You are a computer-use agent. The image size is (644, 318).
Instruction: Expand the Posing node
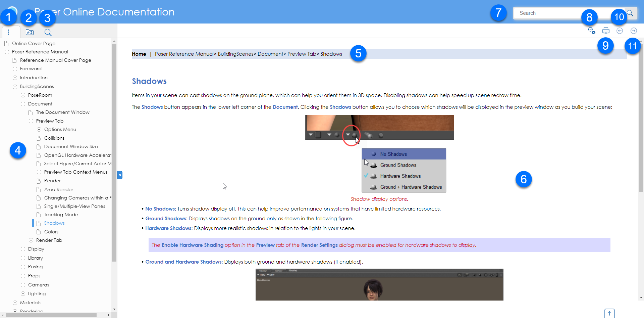tap(23, 267)
